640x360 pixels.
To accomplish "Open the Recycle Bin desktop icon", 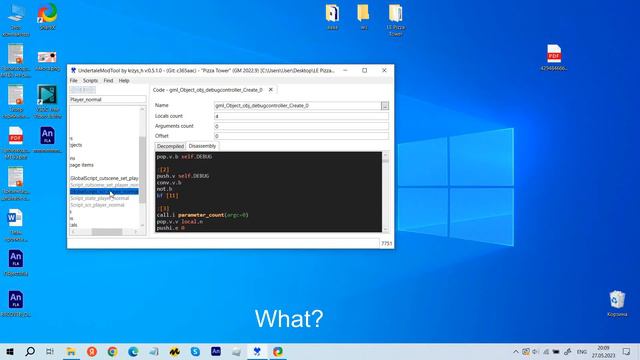I will pos(617,303).
